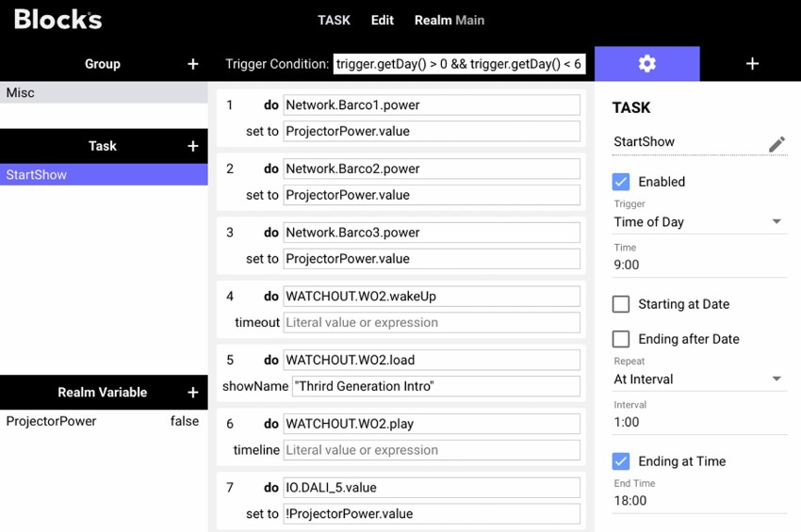Click the plus icon beside Group header
The image size is (801, 532).
click(x=193, y=64)
